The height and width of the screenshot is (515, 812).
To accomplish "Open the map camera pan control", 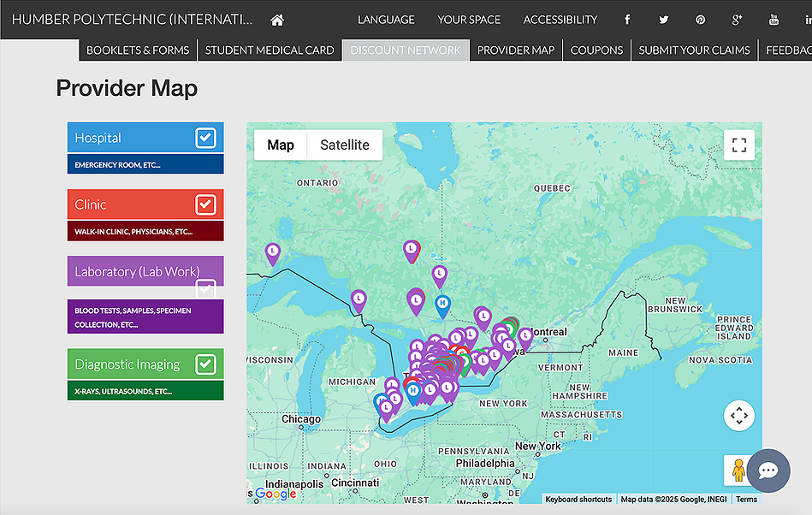I will pos(739,416).
